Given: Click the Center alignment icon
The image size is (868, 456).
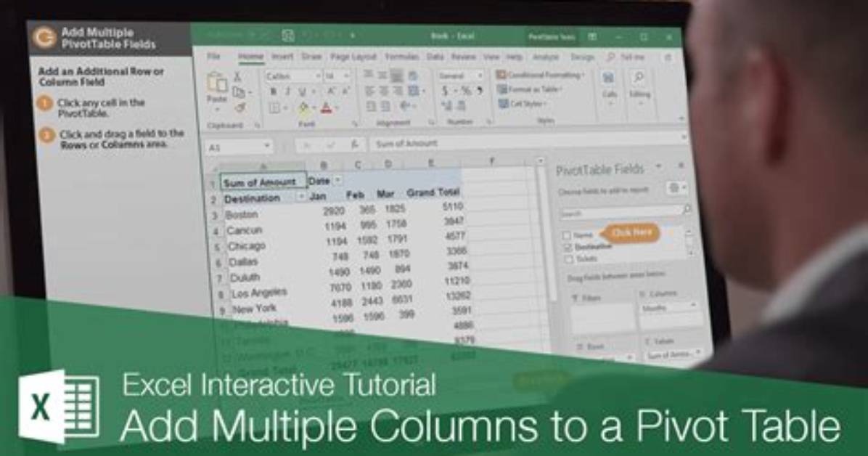Looking at the screenshot, I should (384, 91).
